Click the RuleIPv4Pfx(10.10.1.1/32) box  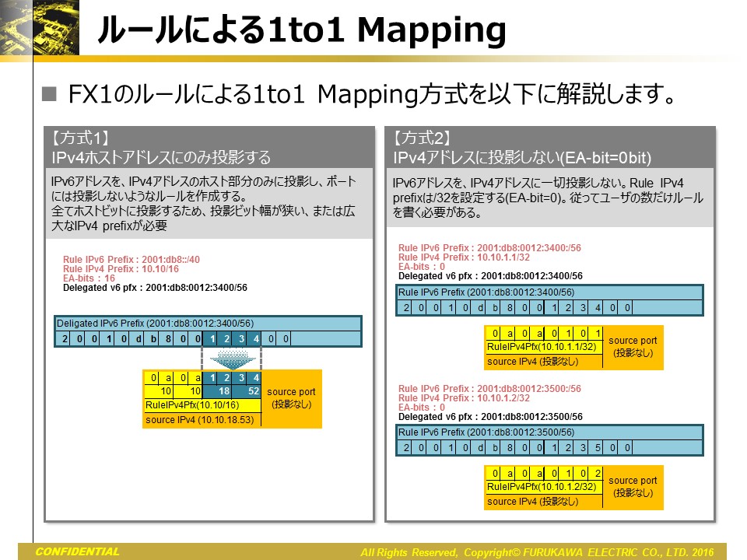pos(542,347)
